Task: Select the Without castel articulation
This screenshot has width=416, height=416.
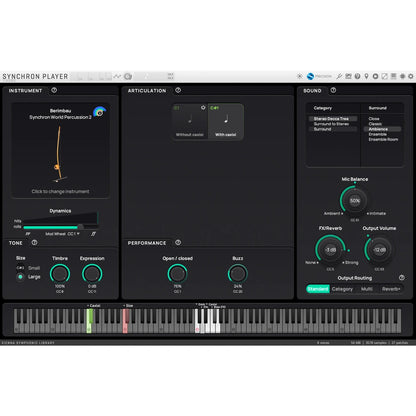Action: coord(190,122)
